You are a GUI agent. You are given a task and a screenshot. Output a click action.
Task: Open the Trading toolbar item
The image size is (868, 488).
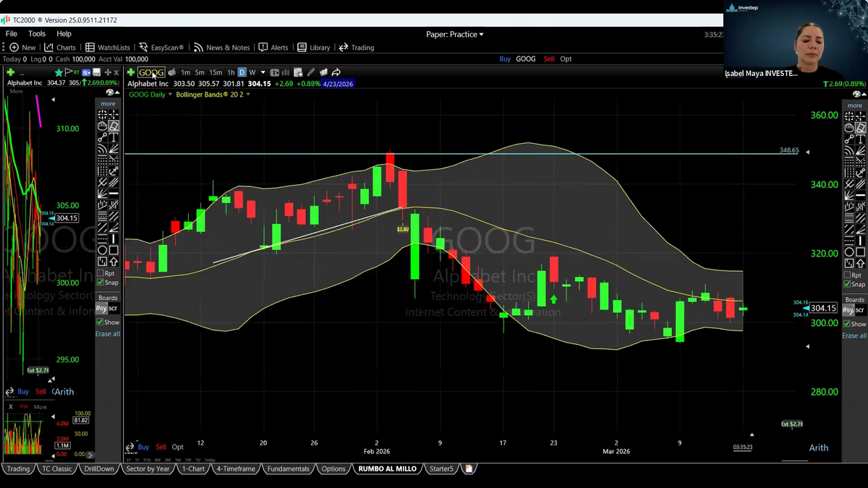coord(357,48)
